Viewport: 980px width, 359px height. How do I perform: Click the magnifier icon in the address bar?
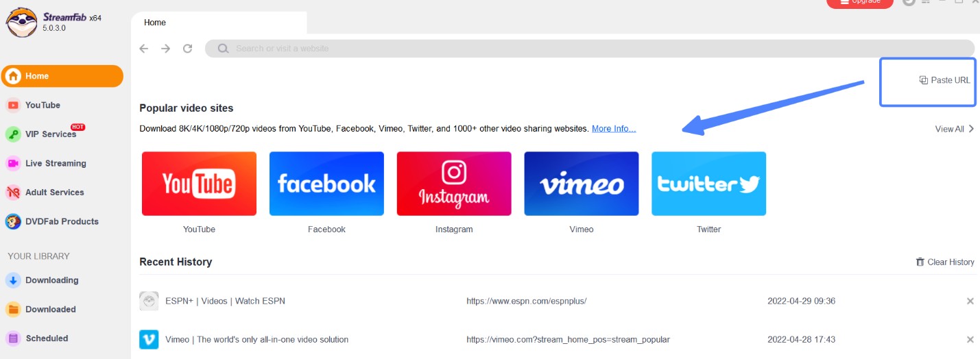223,49
